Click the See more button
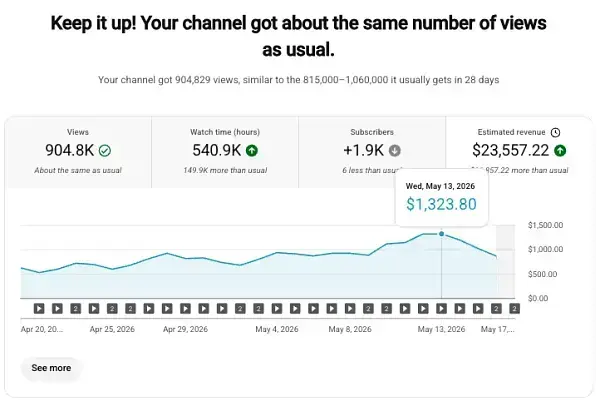 (x=51, y=368)
